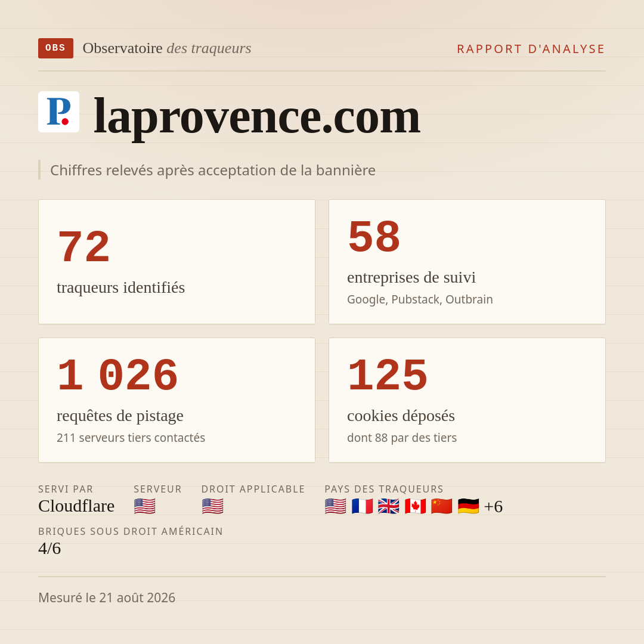644x644 pixels.
Task: Click the US flag under Serveur
Action: pyautogui.click(x=144, y=506)
